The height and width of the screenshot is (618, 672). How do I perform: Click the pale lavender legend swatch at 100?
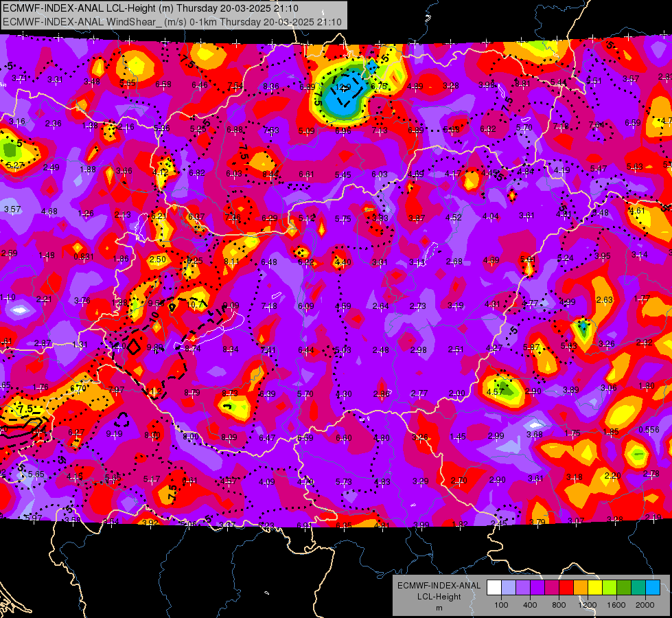[x=509, y=588]
